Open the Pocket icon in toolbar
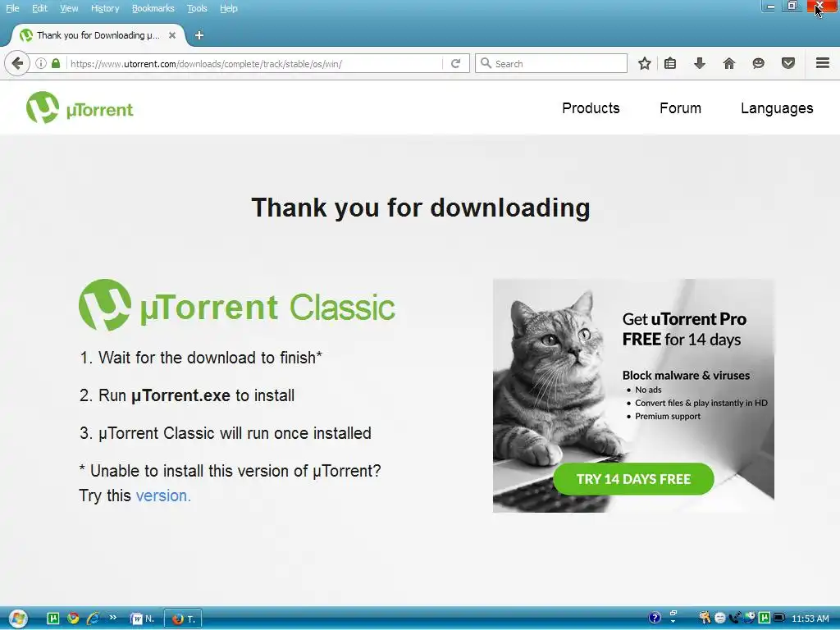Image resolution: width=840 pixels, height=630 pixels. (x=788, y=64)
